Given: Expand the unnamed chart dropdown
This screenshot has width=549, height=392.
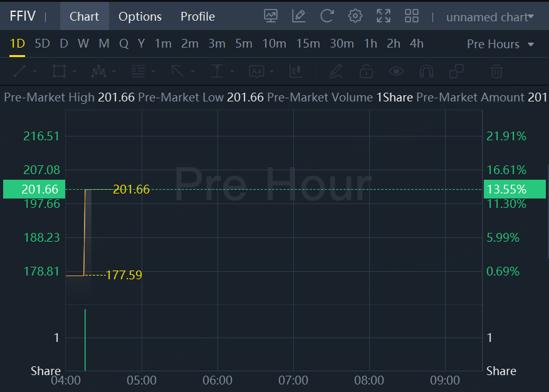Looking at the screenshot, I should click(490, 17).
